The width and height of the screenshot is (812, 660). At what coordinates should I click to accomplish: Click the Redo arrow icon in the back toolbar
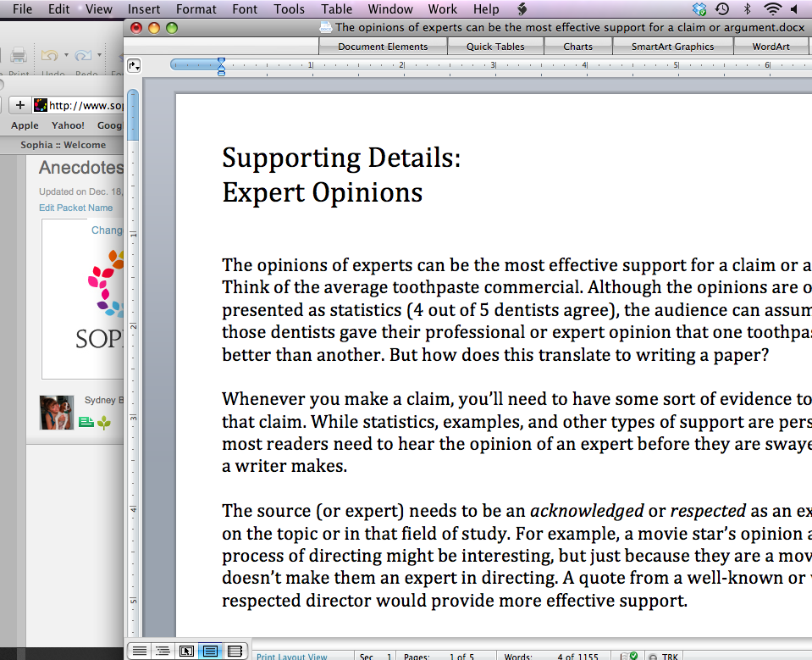[83, 55]
